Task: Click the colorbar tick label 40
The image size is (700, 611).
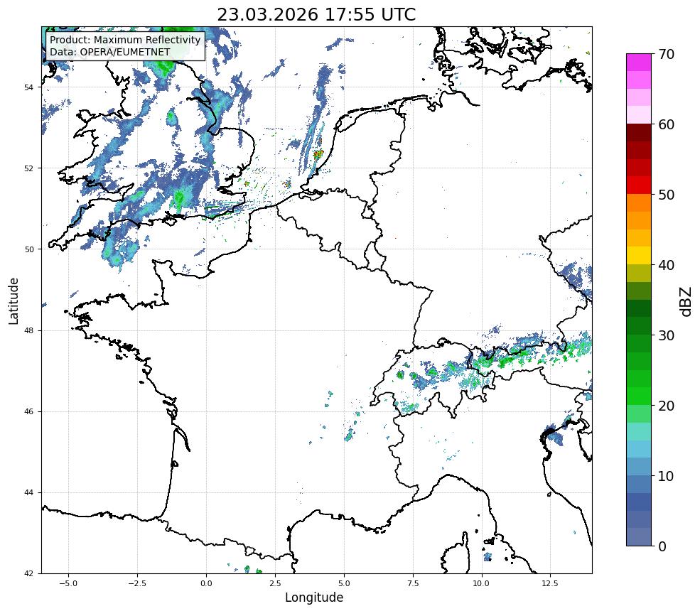Action: pos(666,265)
